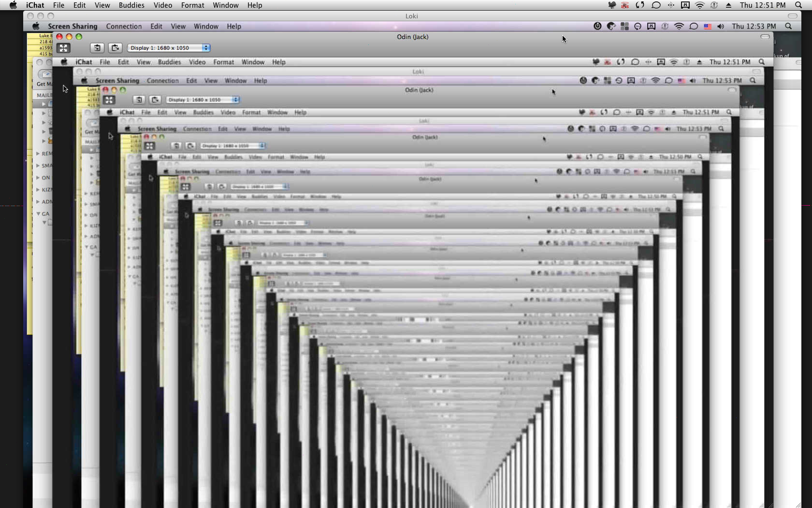Open Window menu in Loki's Screen Sharing menu bar

206,26
